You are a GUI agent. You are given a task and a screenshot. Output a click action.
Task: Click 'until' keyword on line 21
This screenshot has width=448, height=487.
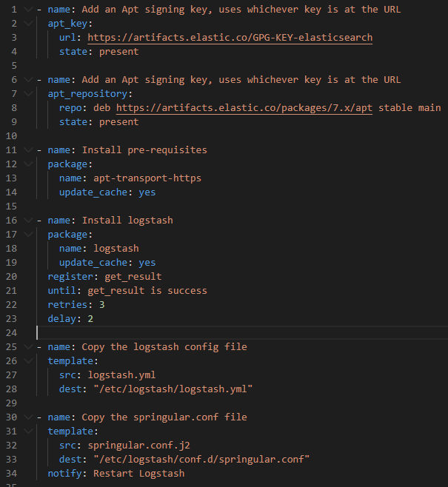point(62,291)
